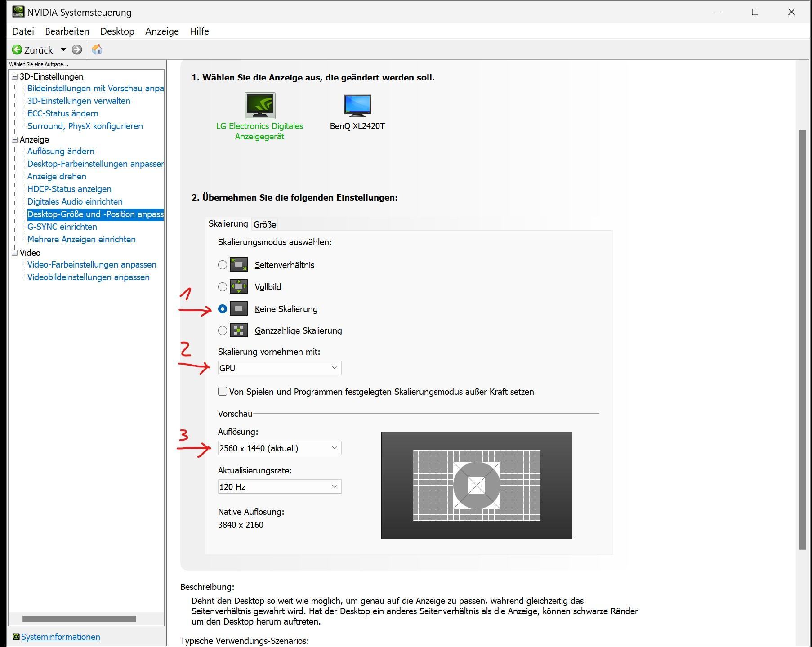The width and height of the screenshot is (812, 647).
Task: Switch to the Skalierung tab
Action: point(228,223)
